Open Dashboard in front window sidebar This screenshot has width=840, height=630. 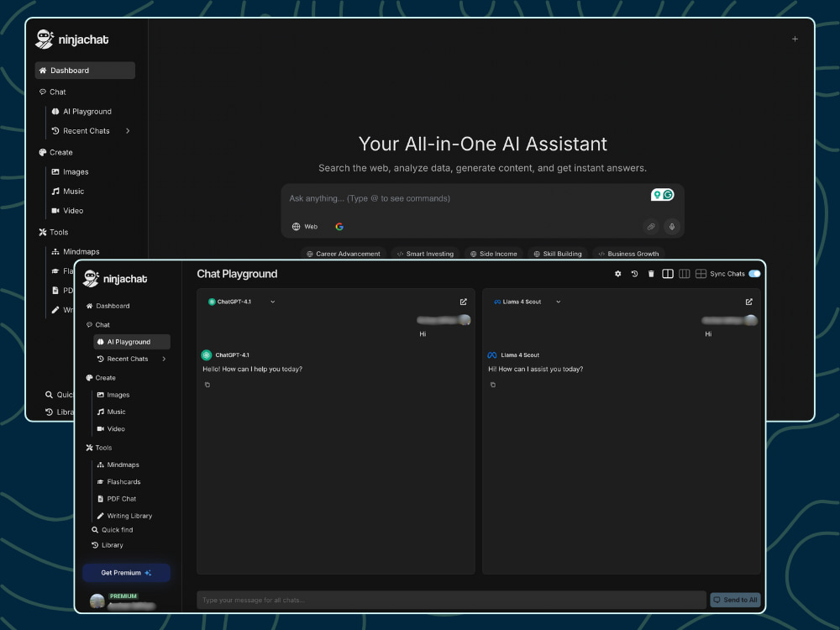[108, 306]
